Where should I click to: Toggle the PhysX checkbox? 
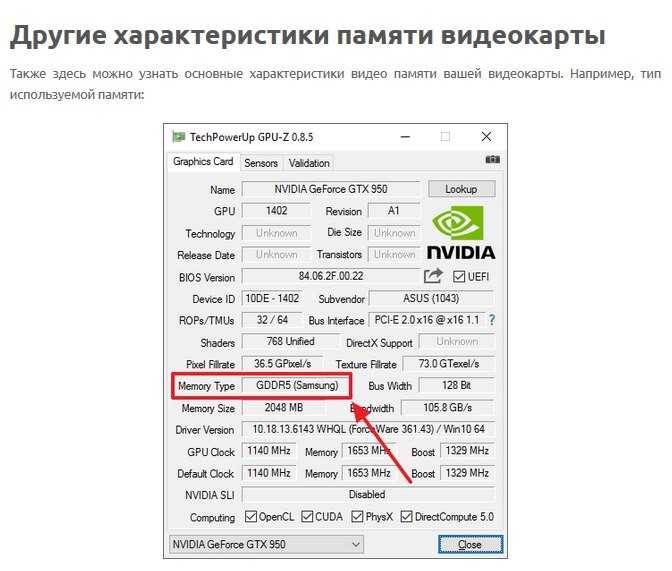pyautogui.click(x=357, y=517)
